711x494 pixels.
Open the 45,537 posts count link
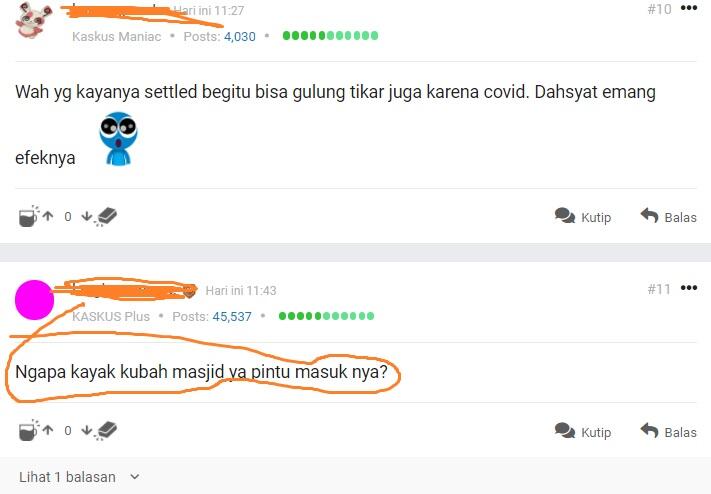click(x=232, y=316)
